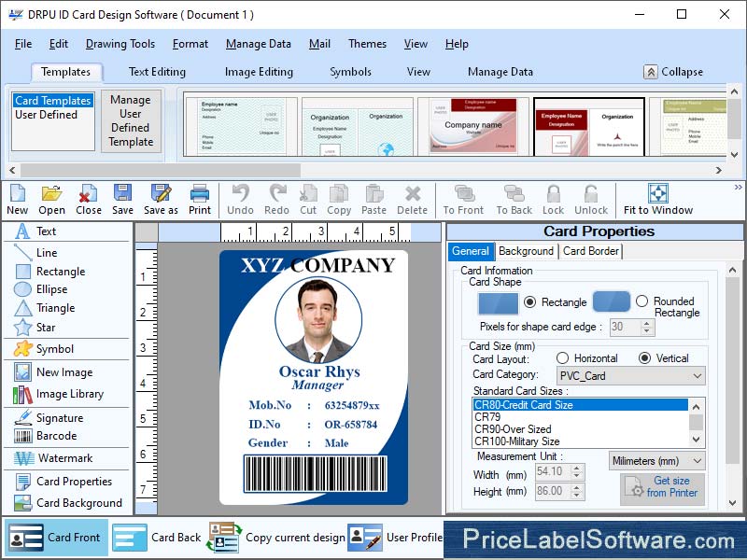Click Manage User Defined Template
Image resolution: width=747 pixels, height=560 pixels.
[x=131, y=122]
